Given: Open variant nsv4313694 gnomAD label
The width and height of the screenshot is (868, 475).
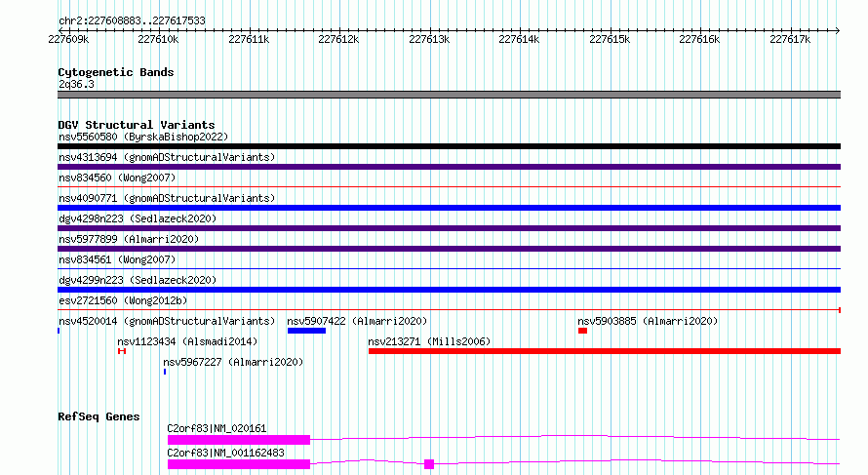Looking at the screenshot, I should pyautogui.click(x=167, y=157).
